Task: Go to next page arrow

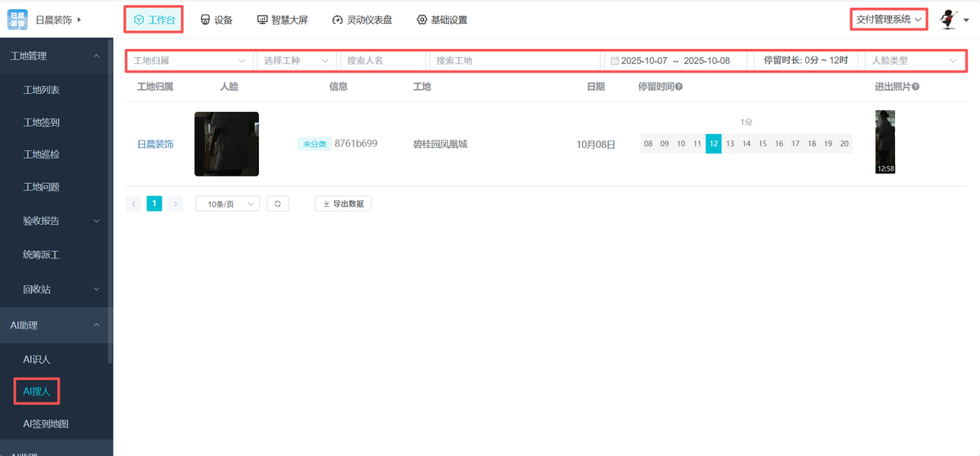Action: (x=175, y=203)
